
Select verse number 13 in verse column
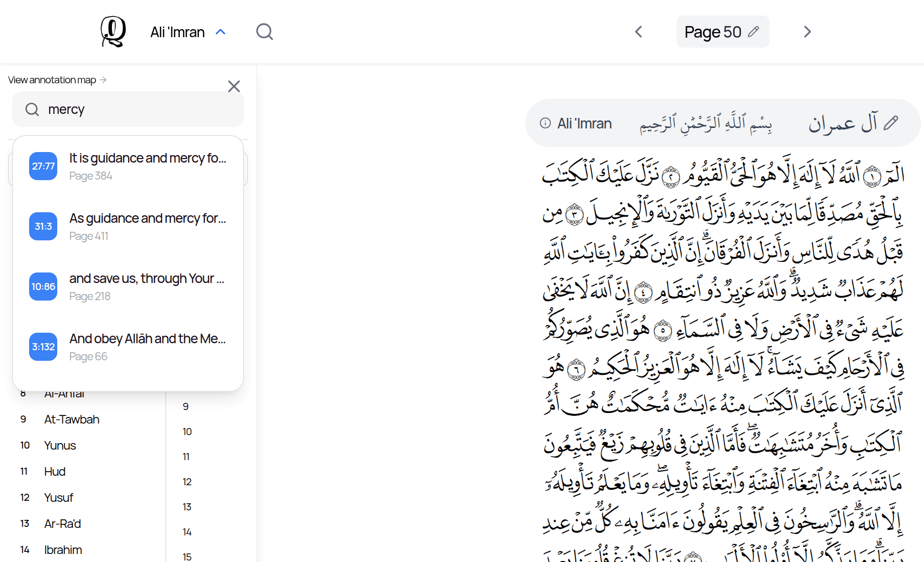(x=187, y=507)
